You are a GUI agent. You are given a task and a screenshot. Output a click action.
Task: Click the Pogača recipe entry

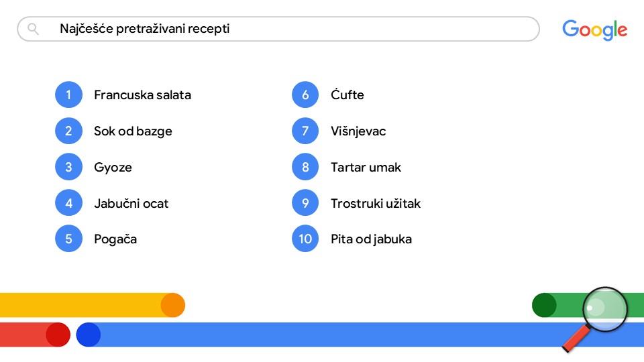tap(115, 239)
